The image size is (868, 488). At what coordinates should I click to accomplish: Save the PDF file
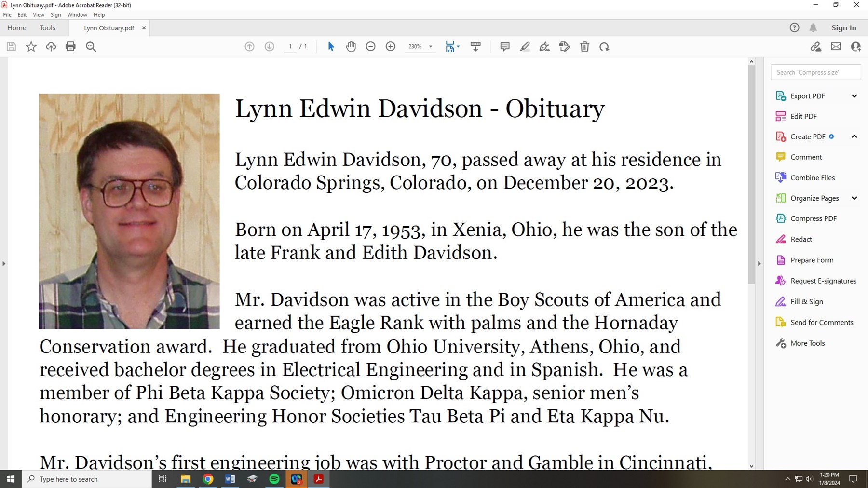[x=11, y=46]
